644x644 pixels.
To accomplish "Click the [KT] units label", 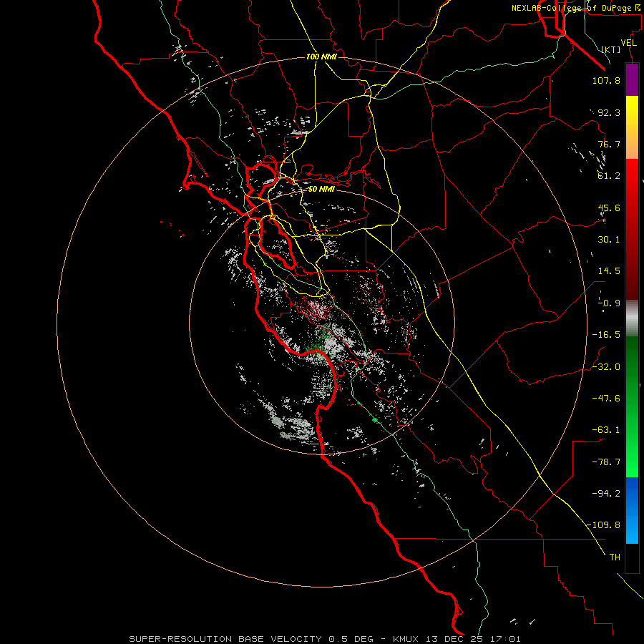I will pos(611,49).
